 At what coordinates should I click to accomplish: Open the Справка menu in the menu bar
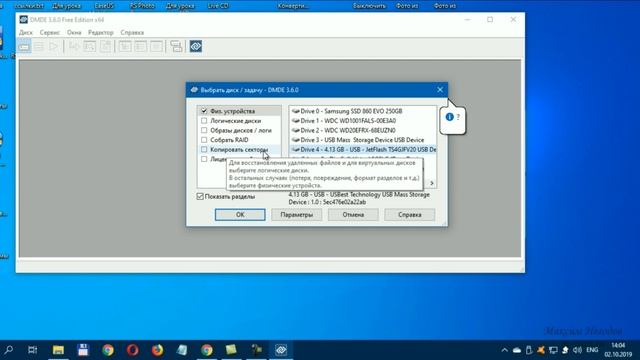(x=132, y=32)
